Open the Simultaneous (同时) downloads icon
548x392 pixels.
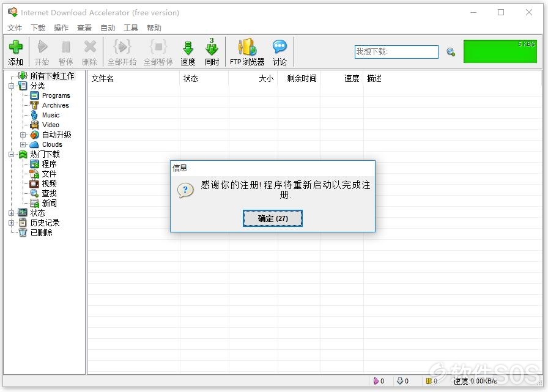pyautogui.click(x=212, y=47)
